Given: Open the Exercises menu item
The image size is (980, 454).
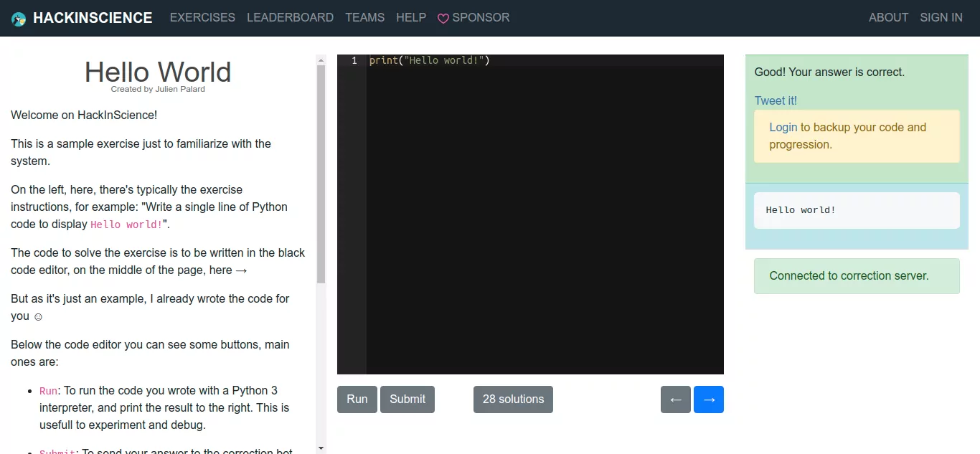Looking at the screenshot, I should (202, 18).
